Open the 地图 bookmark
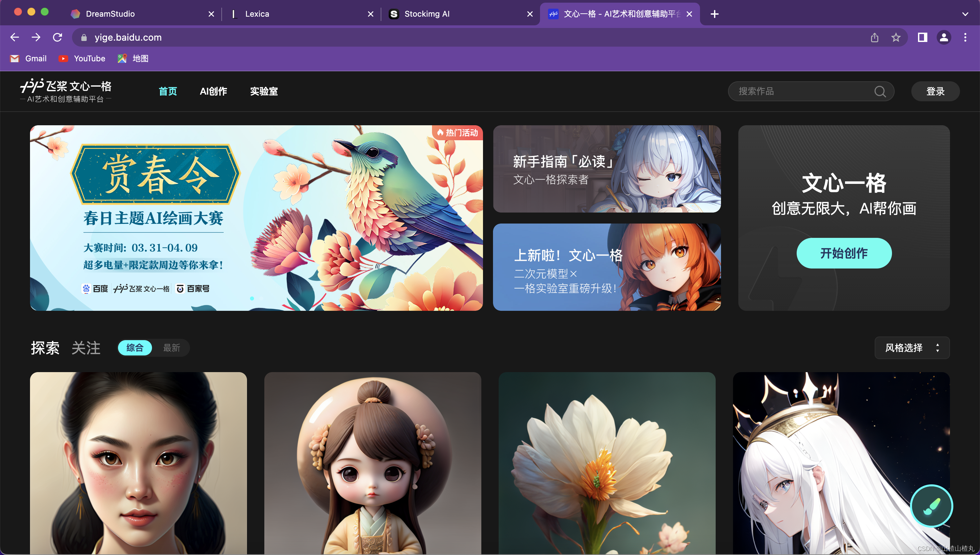The height and width of the screenshot is (555, 980). 133,58
